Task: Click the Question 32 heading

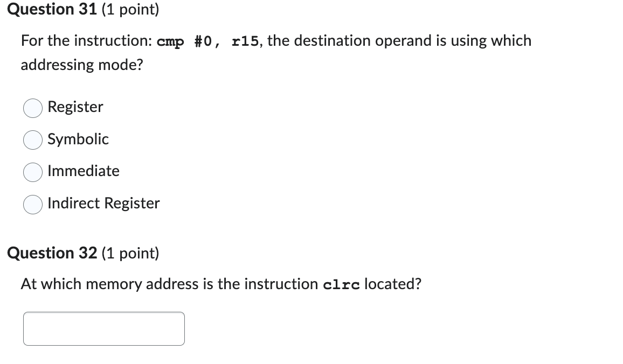Action: pyautogui.click(x=52, y=253)
